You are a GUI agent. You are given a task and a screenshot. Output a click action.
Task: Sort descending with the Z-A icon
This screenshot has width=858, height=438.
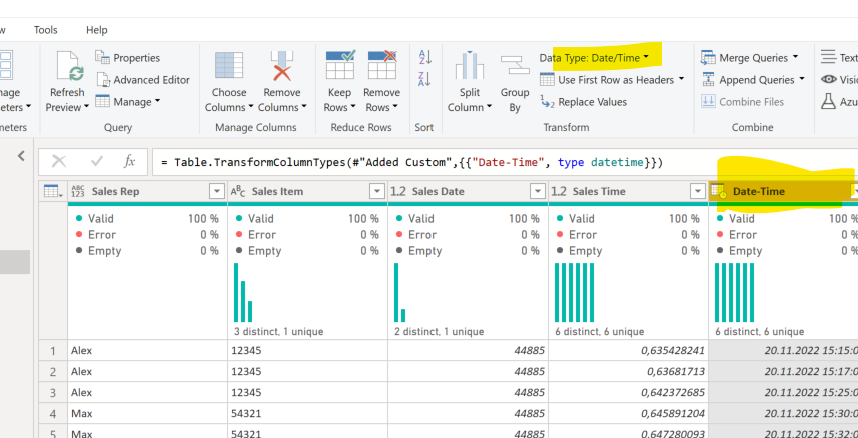coord(425,79)
